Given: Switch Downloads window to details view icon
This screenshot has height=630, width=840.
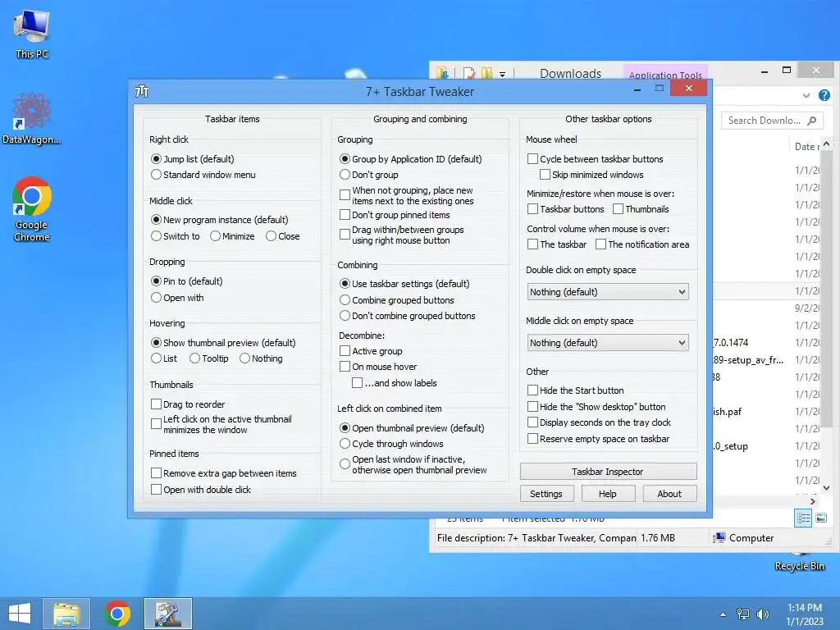Looking at the screenshot, I should point(803,518).
